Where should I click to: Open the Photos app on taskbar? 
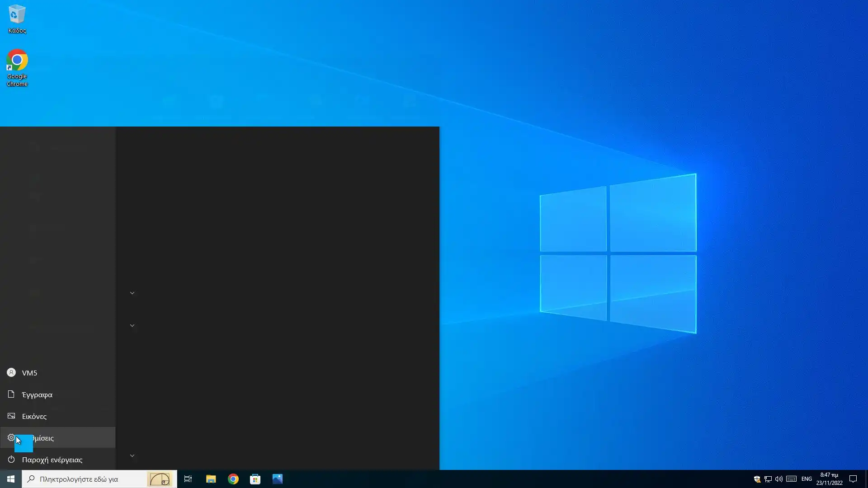278,479
